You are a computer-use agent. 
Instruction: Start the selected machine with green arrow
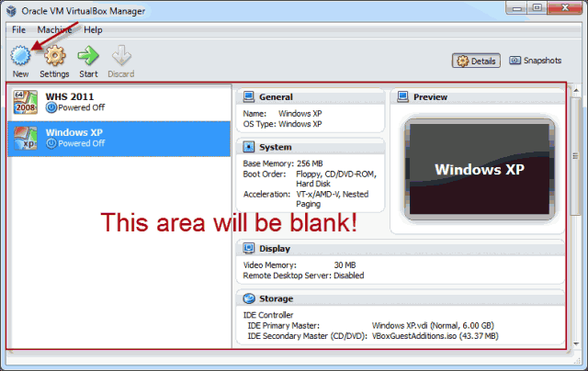[x=88, y=55]
